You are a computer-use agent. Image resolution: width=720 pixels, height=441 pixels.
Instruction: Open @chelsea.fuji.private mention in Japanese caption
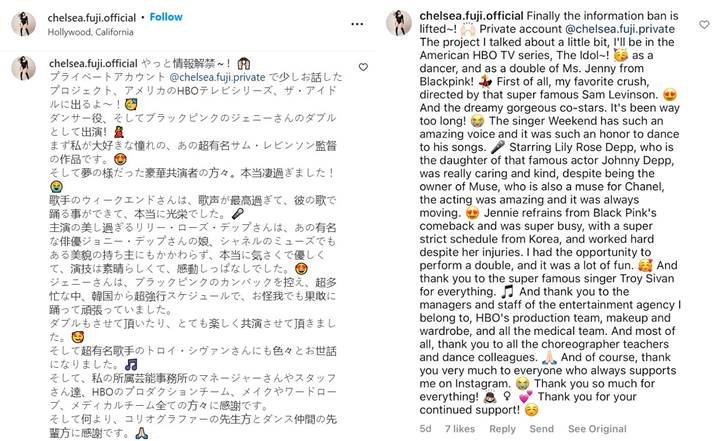(217, 77)
